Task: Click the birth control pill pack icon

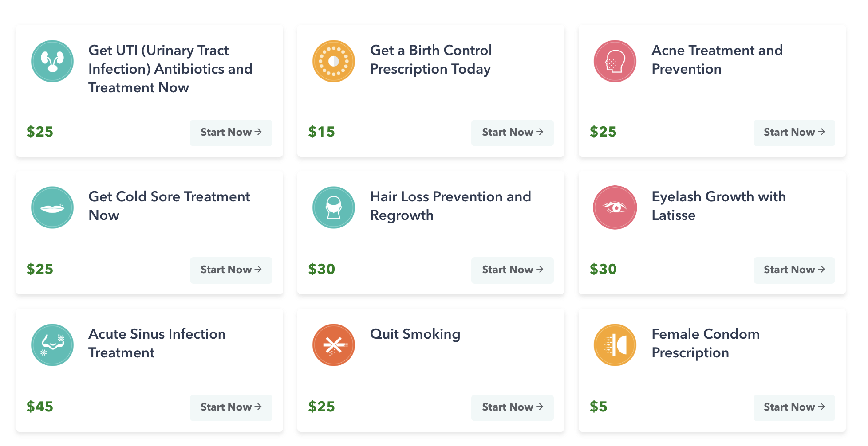Action: pos(334,61)
